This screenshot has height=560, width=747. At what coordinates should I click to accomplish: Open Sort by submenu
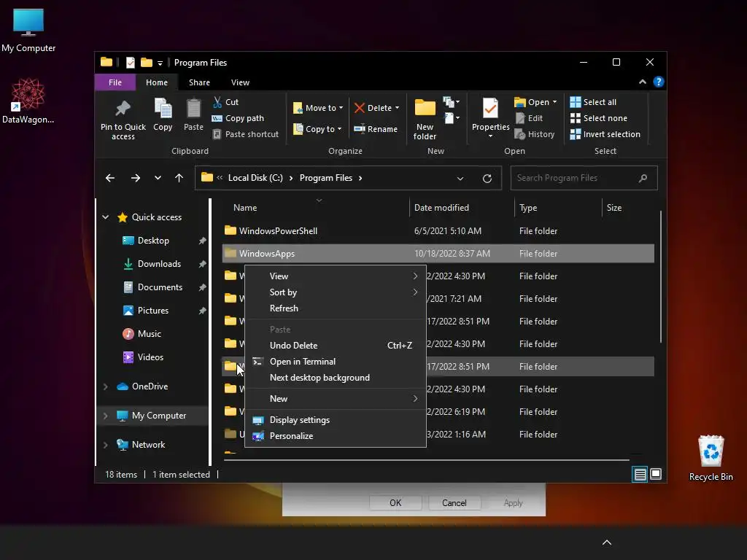[x=336, y=292]
